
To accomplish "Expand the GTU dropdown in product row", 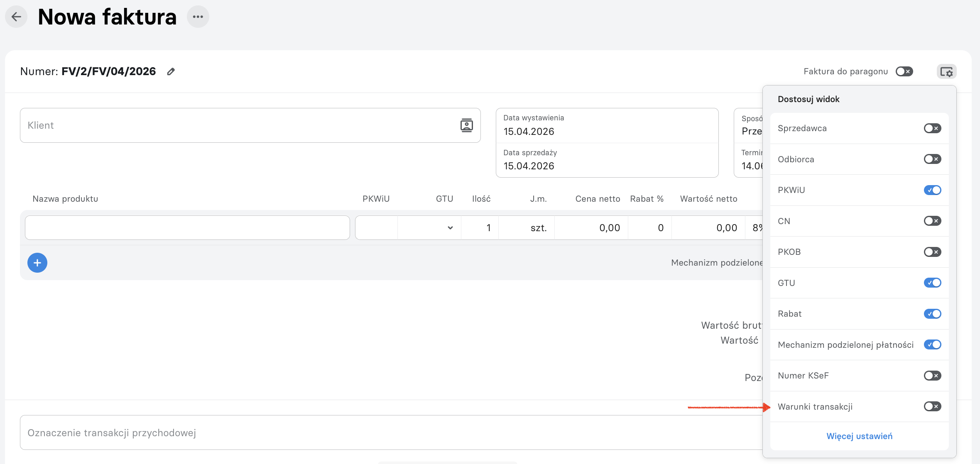I will [429, 228].
